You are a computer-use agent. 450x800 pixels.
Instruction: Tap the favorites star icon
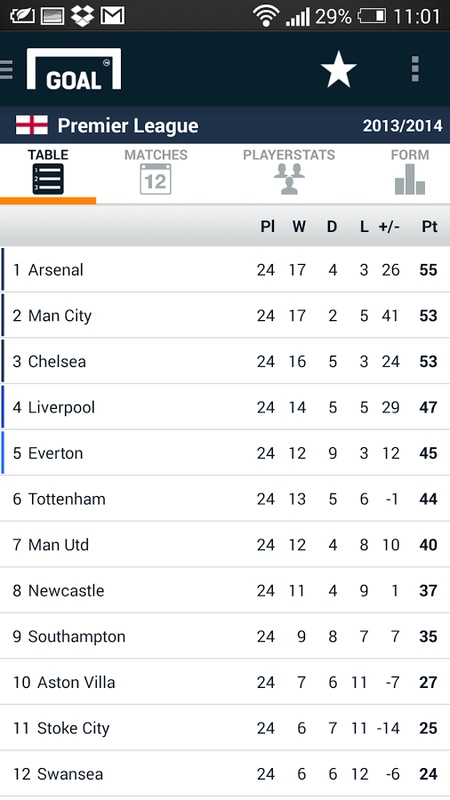[338, 69]
